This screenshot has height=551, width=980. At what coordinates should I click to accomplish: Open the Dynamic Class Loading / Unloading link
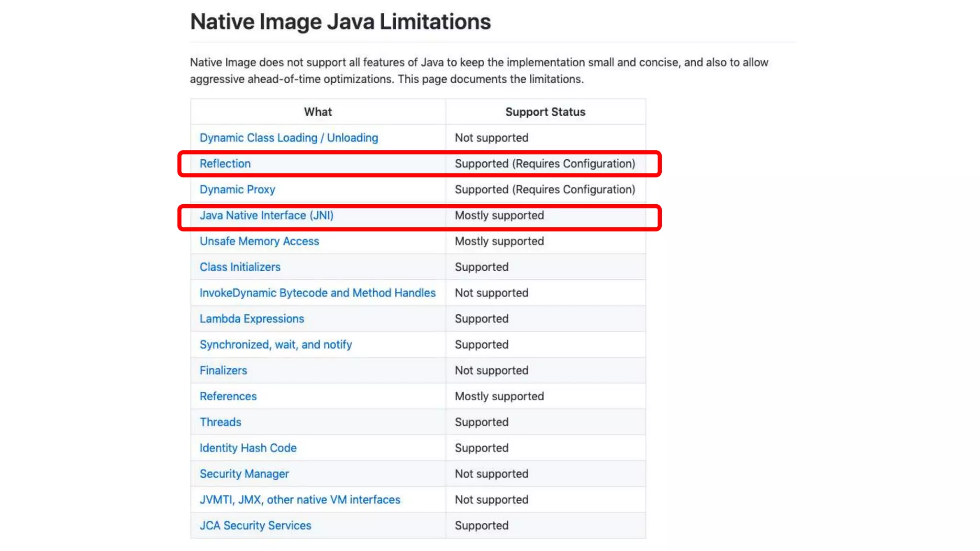[289, 138]
